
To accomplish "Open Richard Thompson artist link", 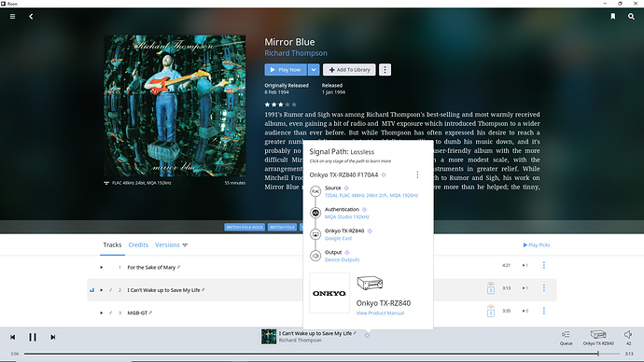I will (x=296, y=53).
